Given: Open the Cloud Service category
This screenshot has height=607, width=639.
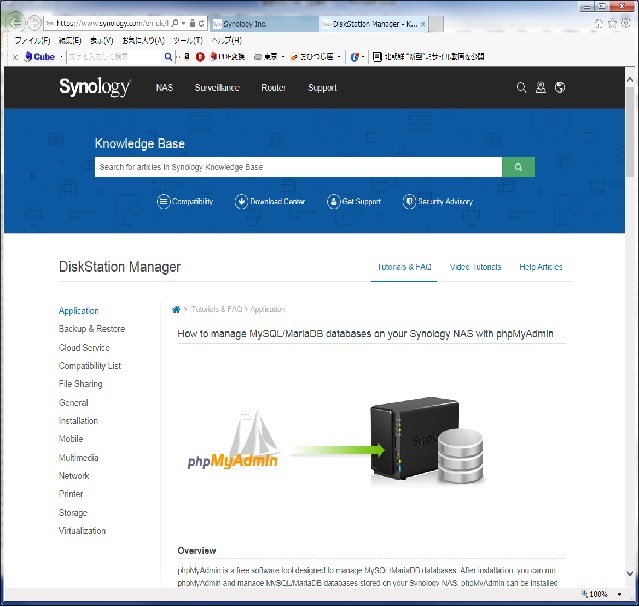Looking at the screenshot, I should point(84,347).
